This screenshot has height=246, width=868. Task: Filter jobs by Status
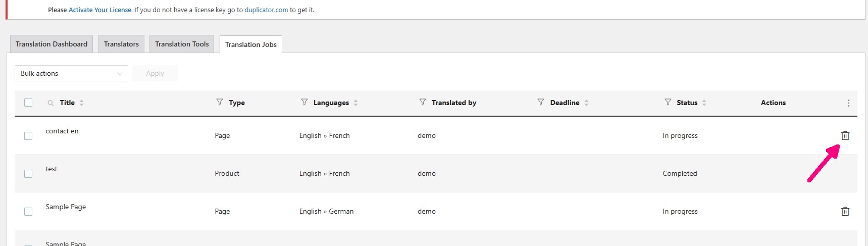click(x=668, y=102)
